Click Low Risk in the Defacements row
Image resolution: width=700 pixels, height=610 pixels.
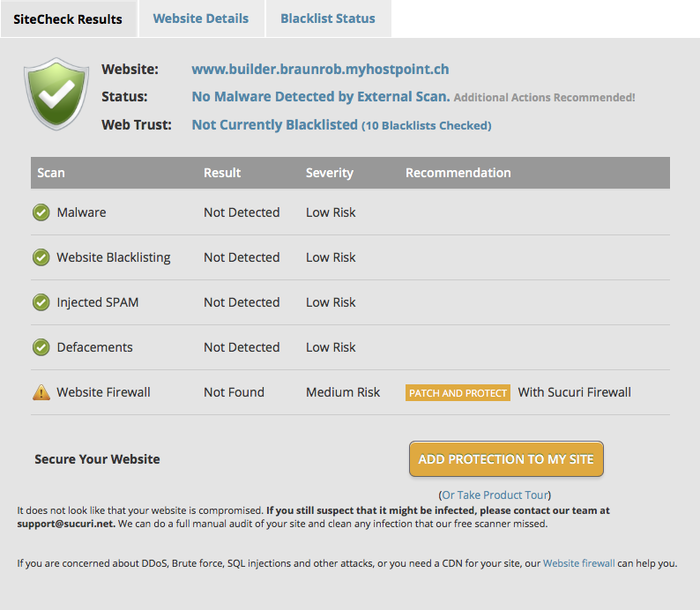331,347
